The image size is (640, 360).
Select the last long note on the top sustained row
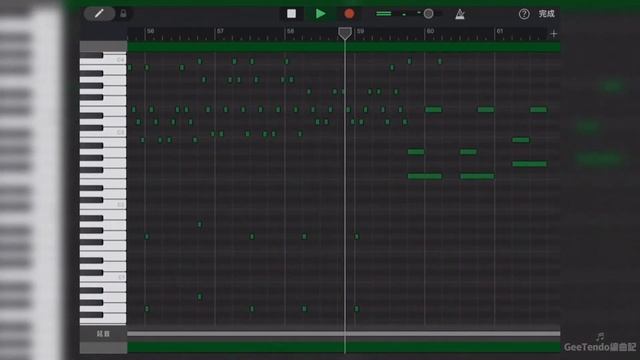[538, 109]
